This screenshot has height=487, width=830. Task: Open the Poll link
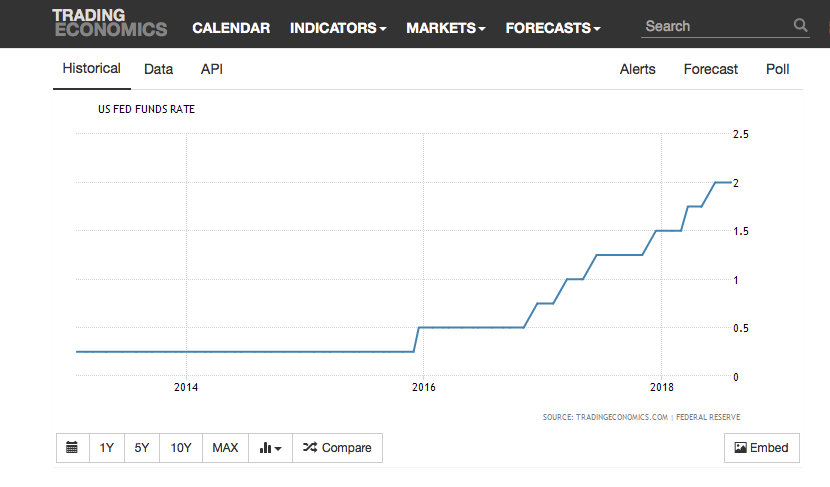click(x=777, y=69)
